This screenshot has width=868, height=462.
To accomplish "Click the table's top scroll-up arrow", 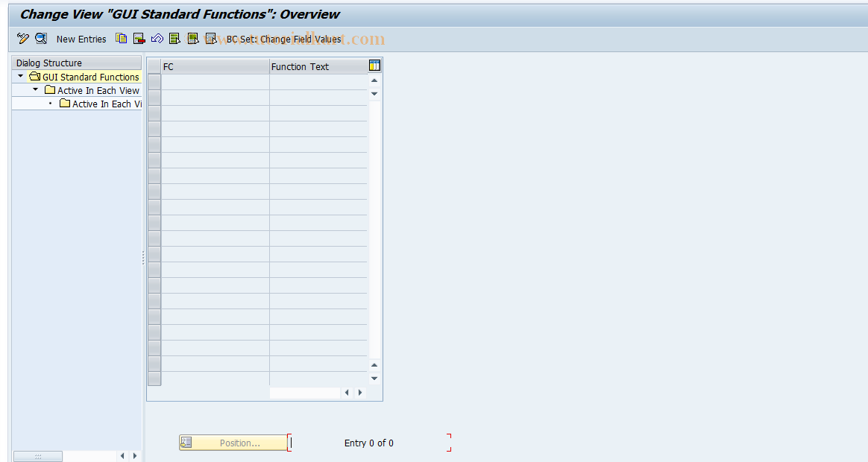I will coord(374,80).
